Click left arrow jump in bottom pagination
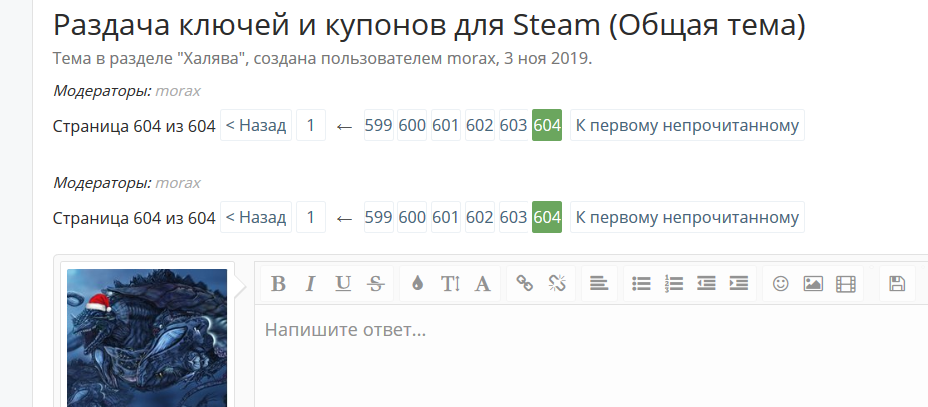The height and width of the screenshot is (407, 928). (x=344, y=218)
